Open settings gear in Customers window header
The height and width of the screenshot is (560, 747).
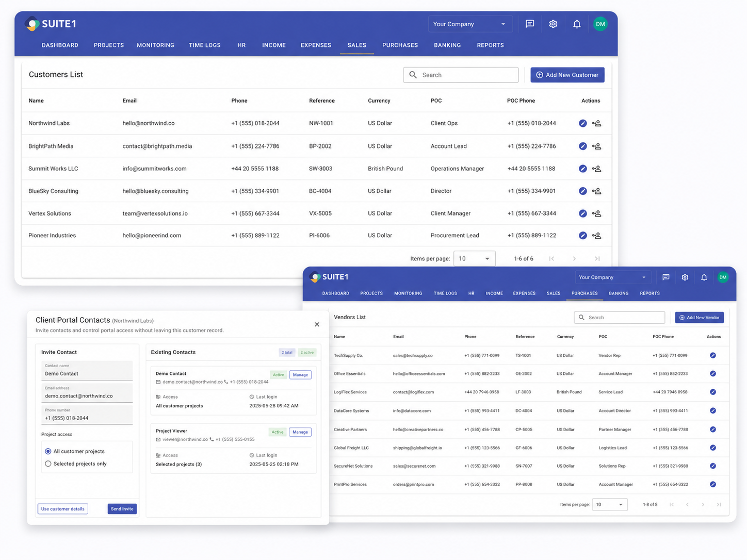[x=553, y=24]
